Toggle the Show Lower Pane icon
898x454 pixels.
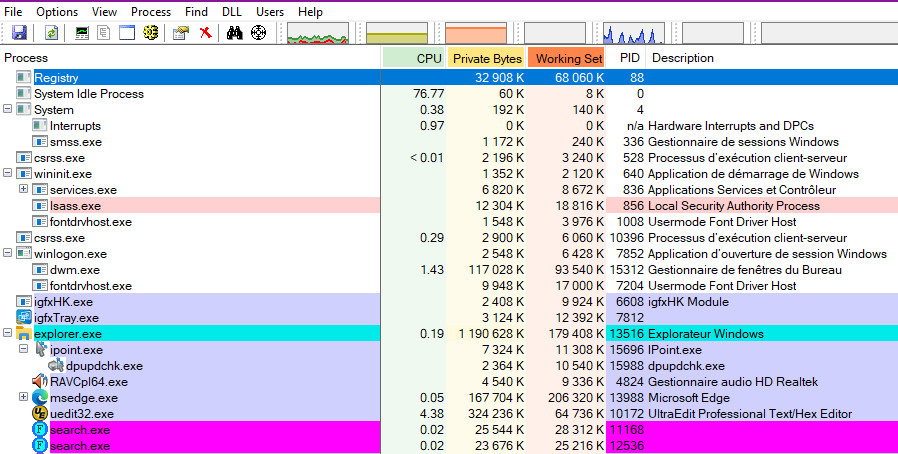coord(127,33)
